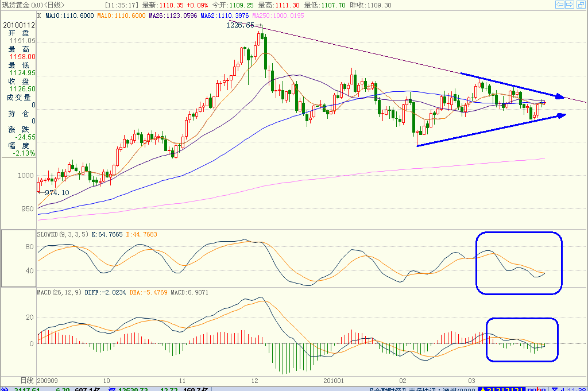Click the 涨跌 value -24.55
588x391 pixels.
(25, 137)
